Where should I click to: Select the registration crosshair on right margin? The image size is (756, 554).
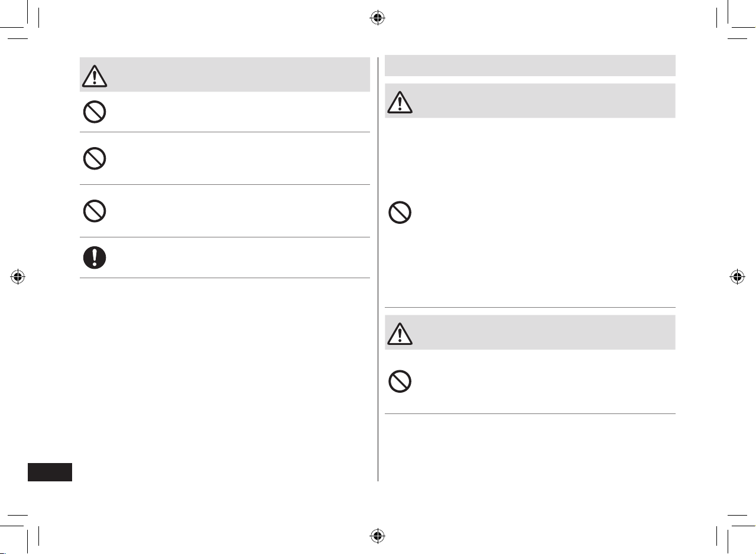pos(737,277)
